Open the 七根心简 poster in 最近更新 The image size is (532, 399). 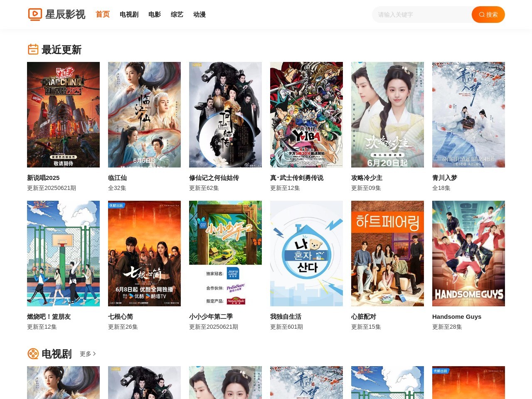[x=144, y=254]
